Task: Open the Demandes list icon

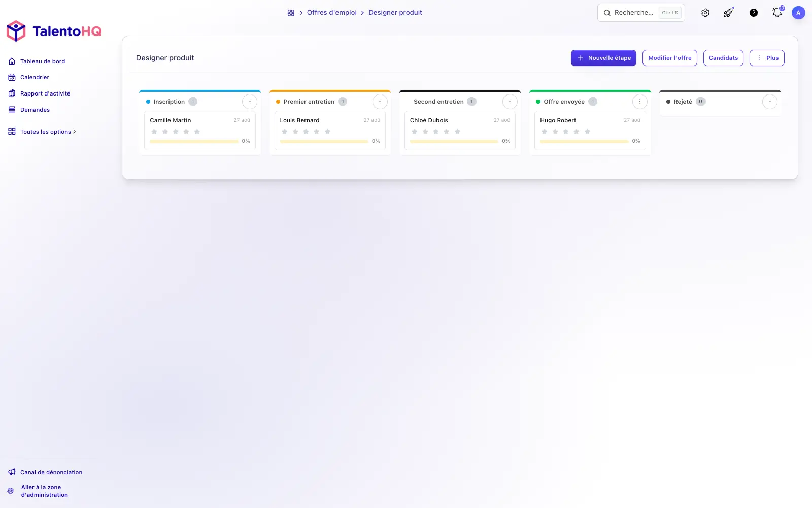Action: click(12, 110)
